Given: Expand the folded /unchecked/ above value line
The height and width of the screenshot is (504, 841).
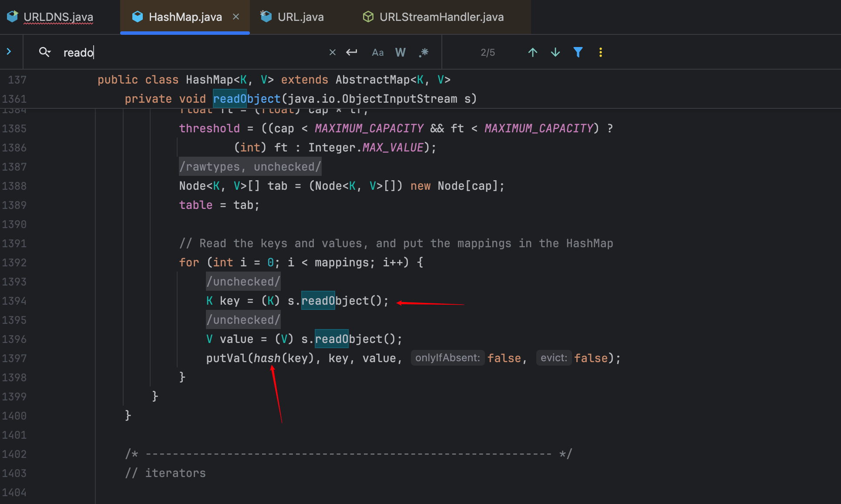Looking at the screenshot, I should tap(243, 320).
